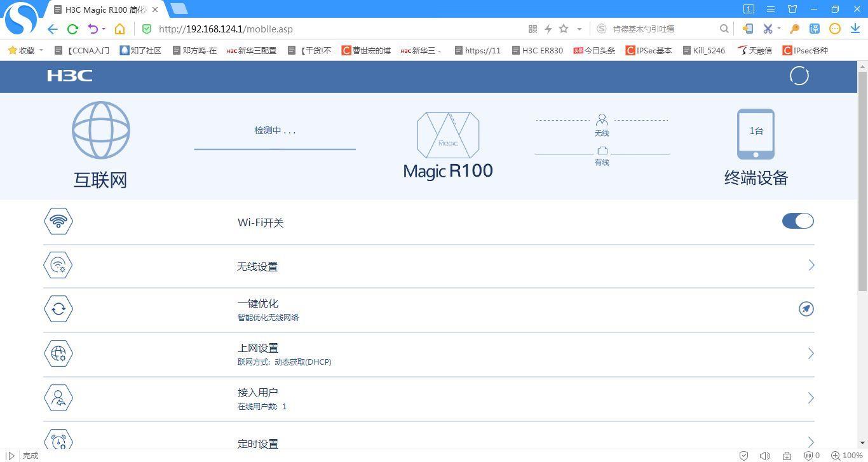
Task: Click the 一键优化 refresh hexagon icon
Action: click(58, 309)
